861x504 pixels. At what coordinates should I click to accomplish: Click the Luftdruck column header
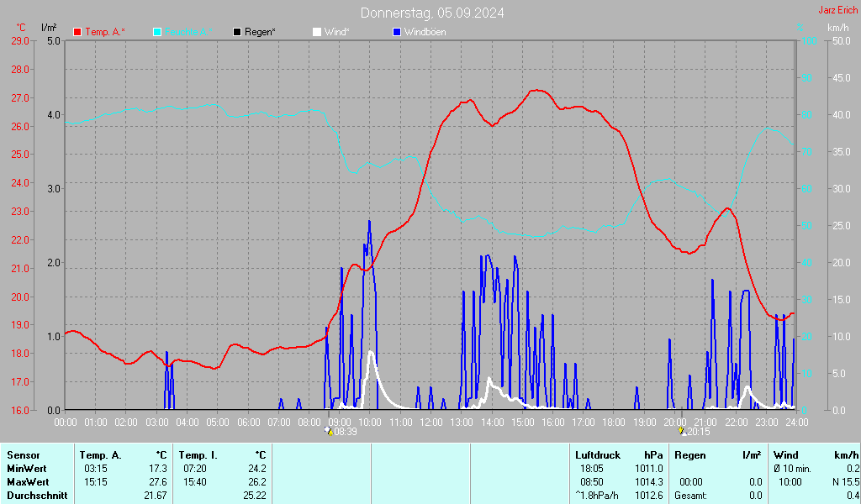[x=598, y=454]
